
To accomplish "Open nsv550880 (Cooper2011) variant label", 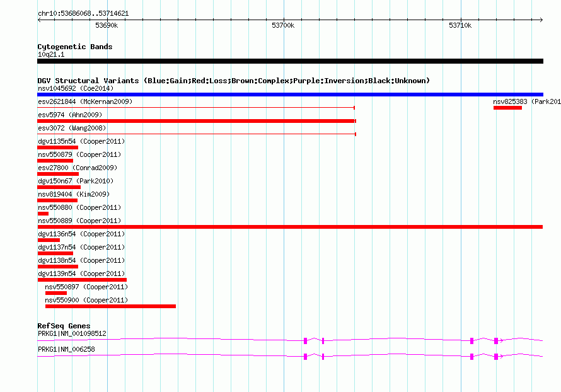I will tap(79, 207).
